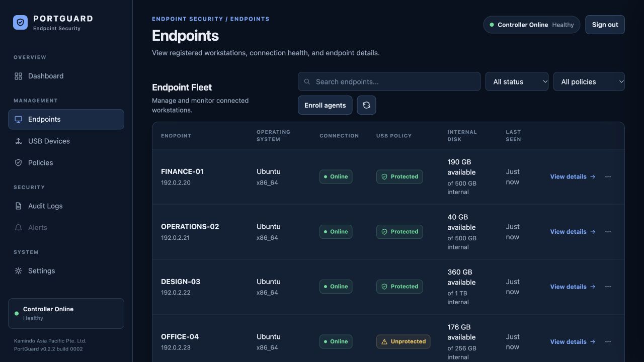Click IP address 192.0.2.20
Image resolution: width=644 pixels, height=362 pixels.
pos(176,183)
